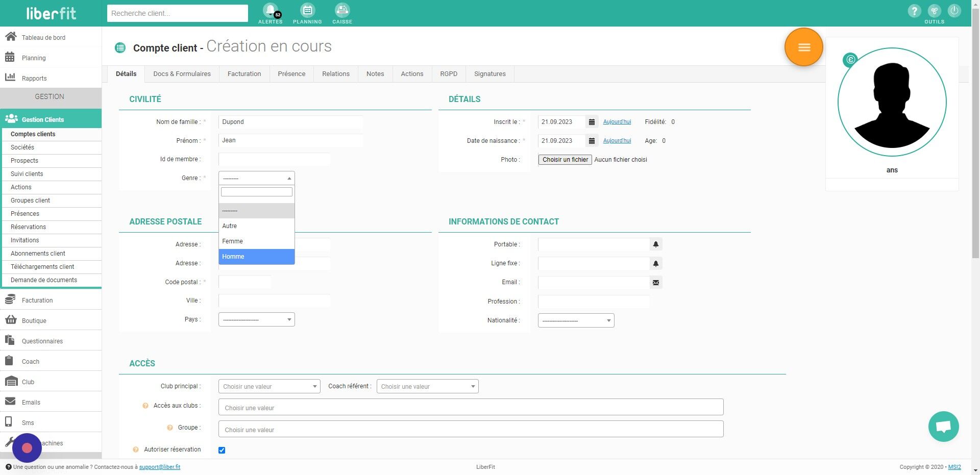This screenshot has width=980, height=475.
Task: Open the Alertes bell icon
Action: (x=270, y=10)
